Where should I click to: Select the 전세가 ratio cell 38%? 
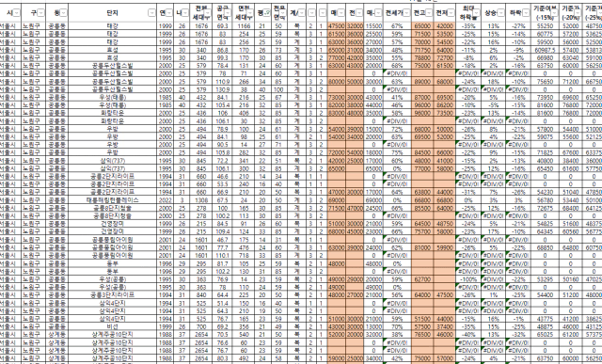click(397, 334)
